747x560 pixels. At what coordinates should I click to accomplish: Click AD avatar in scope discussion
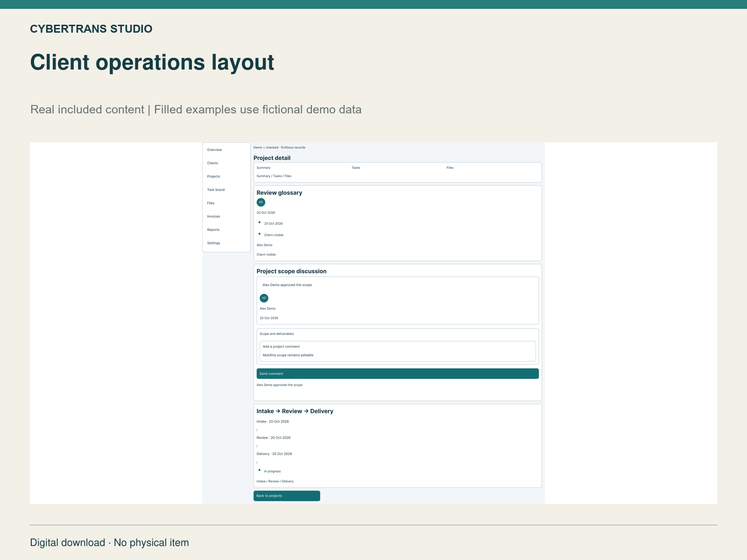pos(264,298)
